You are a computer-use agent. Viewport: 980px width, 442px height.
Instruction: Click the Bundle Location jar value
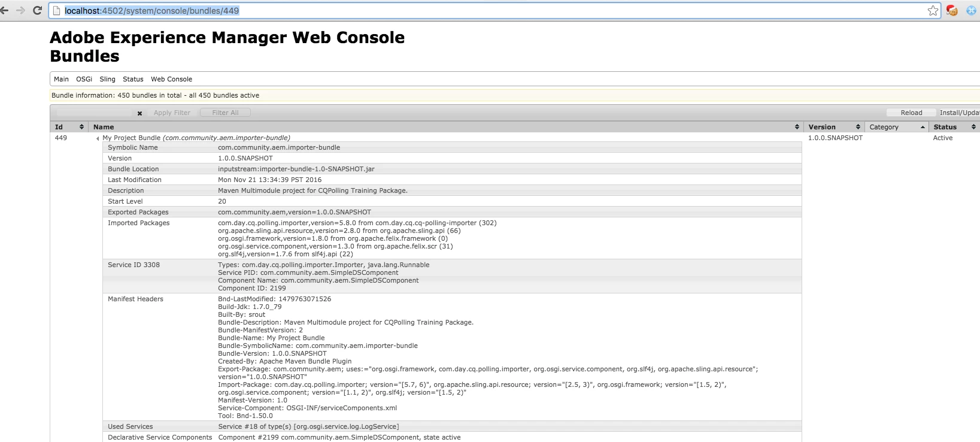click(x=296, y=169)
